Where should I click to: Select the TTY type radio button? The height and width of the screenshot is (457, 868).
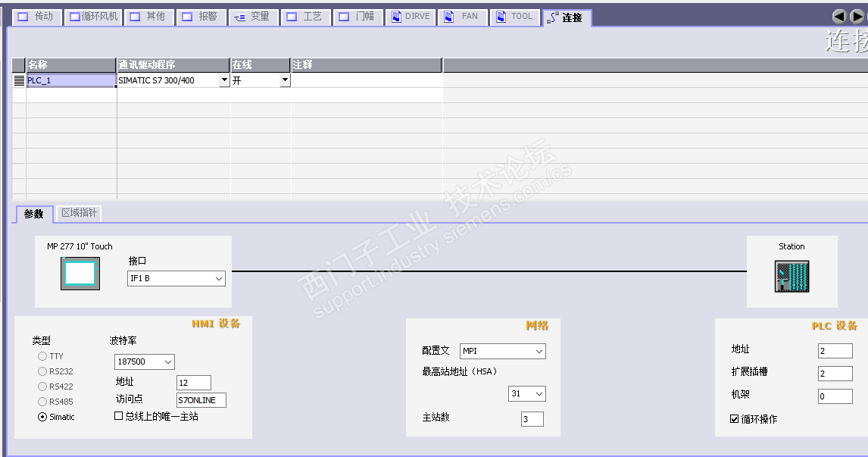point(42,356)
